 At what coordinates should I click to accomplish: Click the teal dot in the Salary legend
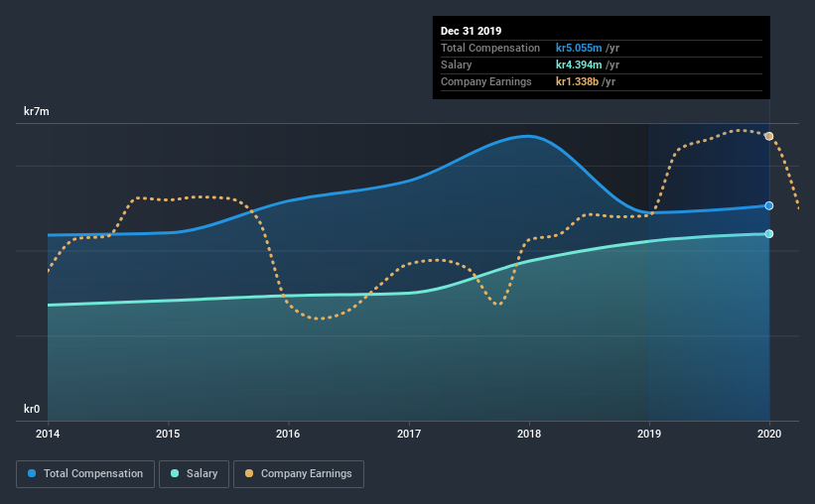click(x=175, y=473)
